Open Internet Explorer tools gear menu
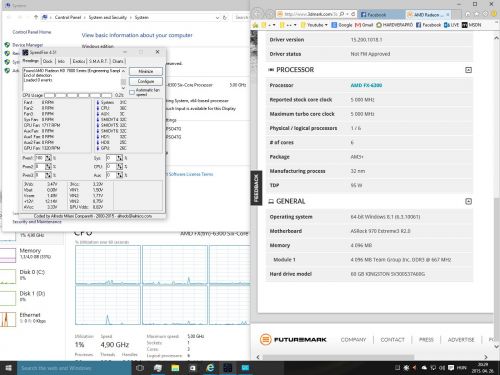 tap(486, 14)
